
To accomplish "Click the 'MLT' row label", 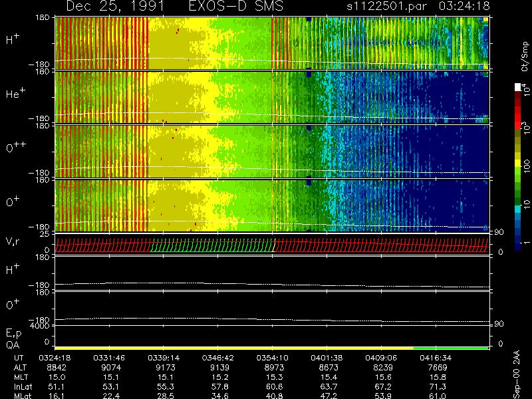I will (x=21, y=377).
